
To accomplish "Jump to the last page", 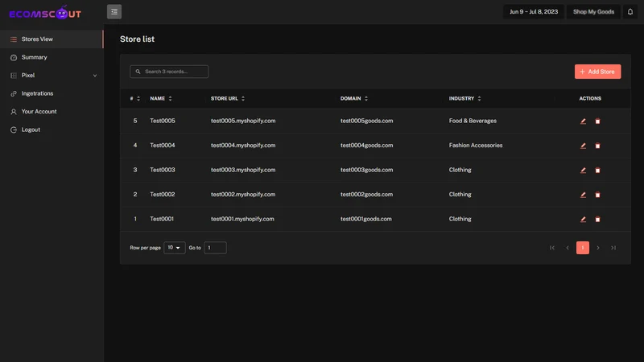I will click(x=613, y=248).
